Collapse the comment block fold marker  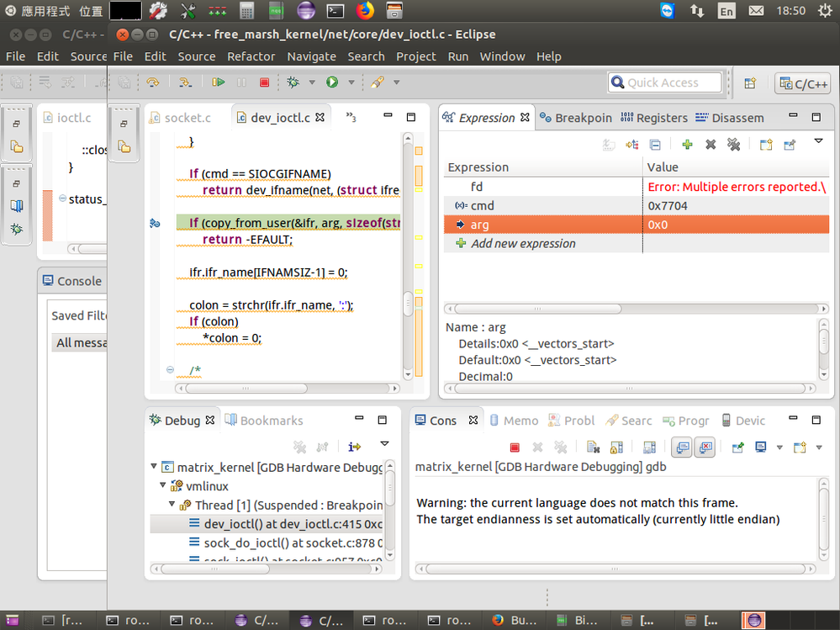(x=170, y=369)
